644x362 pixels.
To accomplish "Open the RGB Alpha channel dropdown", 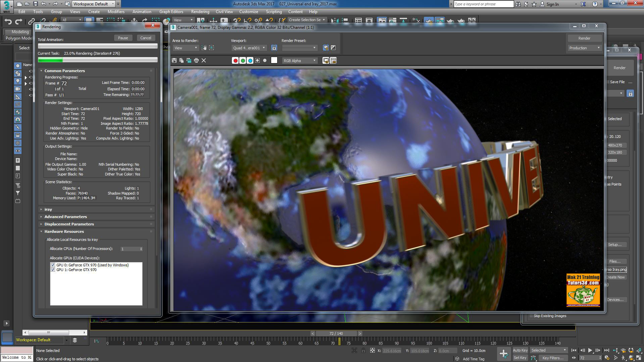I will pyautogui.click(x=299, y=61).
